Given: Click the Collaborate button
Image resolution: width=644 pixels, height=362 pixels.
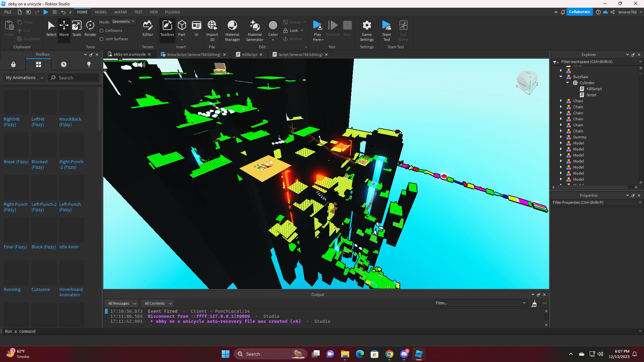Looking at the screenshot, I should tap(580, 12).
